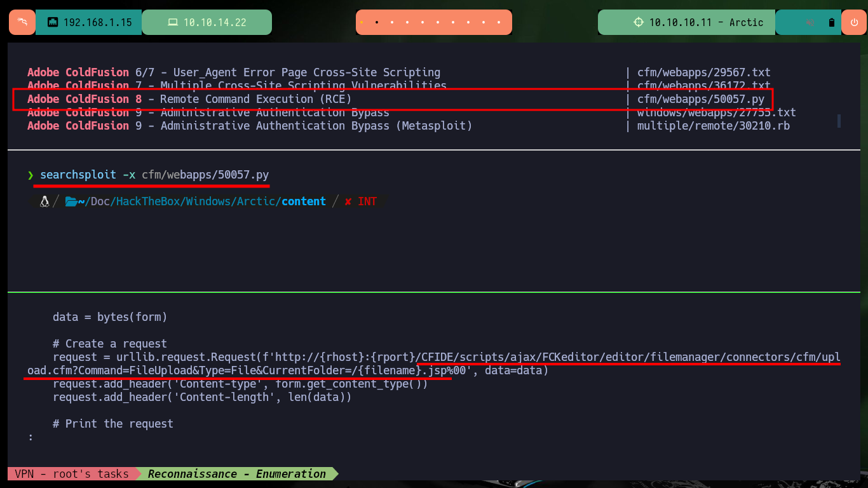
Task: Click the 'searchsploit' command word
Action: pyautogui.click(x=78, y=175)
